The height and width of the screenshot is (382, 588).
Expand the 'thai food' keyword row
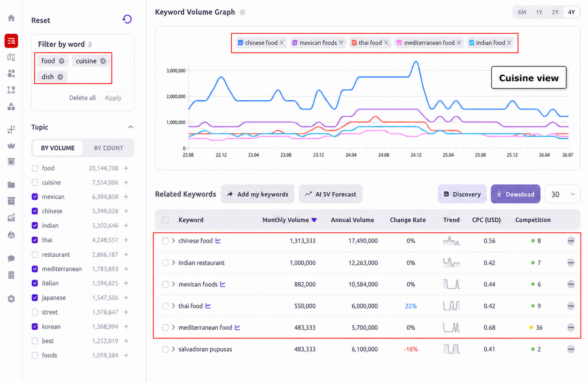pyautogui.click(x=173, y=306)
